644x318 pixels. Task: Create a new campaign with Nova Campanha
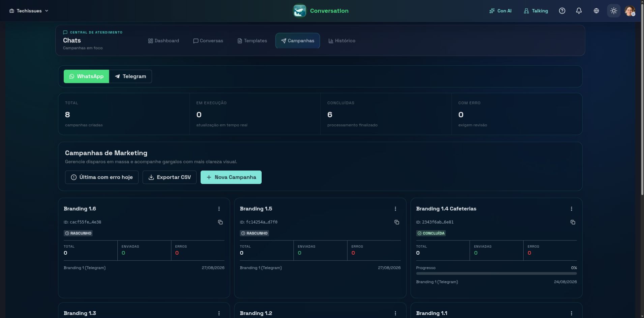pos(231,177)
